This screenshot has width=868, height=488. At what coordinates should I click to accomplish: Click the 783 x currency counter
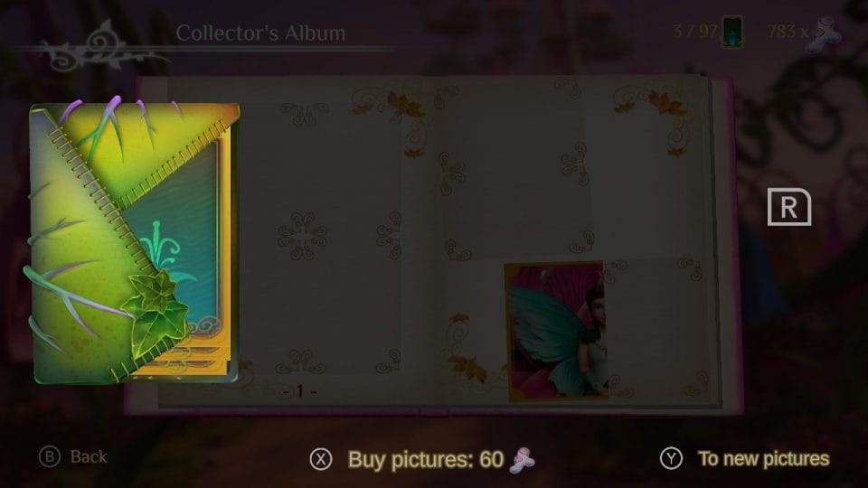(788, 31)
